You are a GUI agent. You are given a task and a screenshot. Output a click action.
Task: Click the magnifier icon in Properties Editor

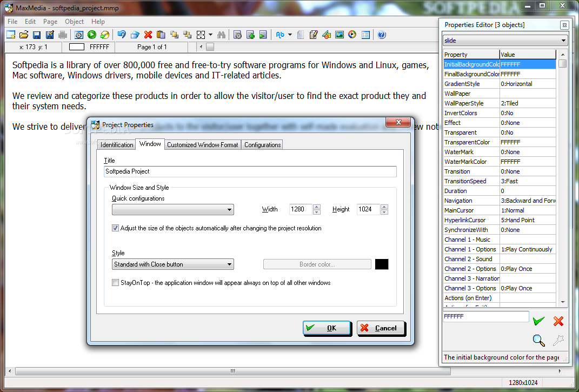(539, 340)
